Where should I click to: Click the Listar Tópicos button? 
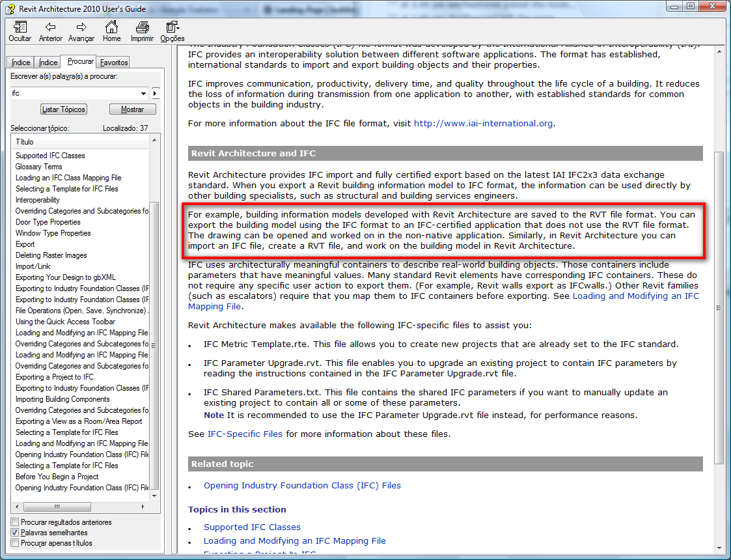pyautogui.click(x=64, y=109)
